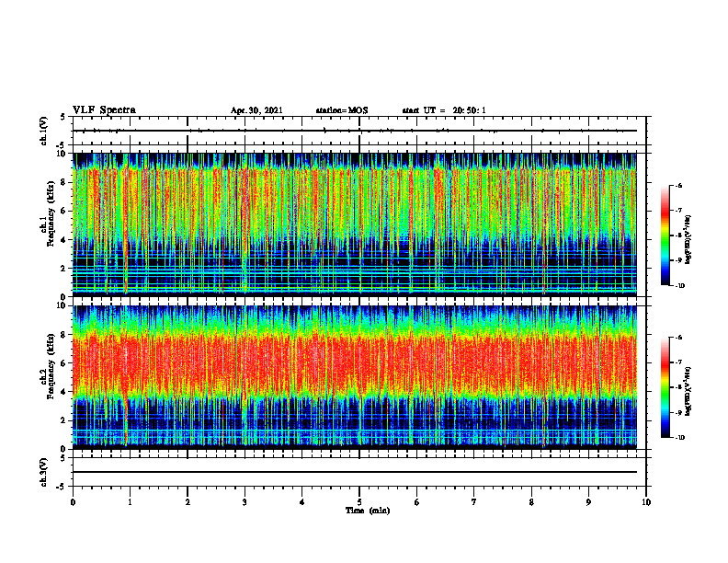Click the "ch.3(V)" waveform axis label
The image size is (728, 563).
click(x=44, y=472)
